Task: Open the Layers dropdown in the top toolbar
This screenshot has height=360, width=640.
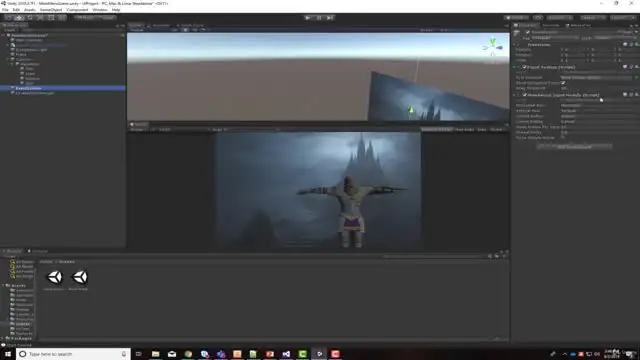Action: 593,18
